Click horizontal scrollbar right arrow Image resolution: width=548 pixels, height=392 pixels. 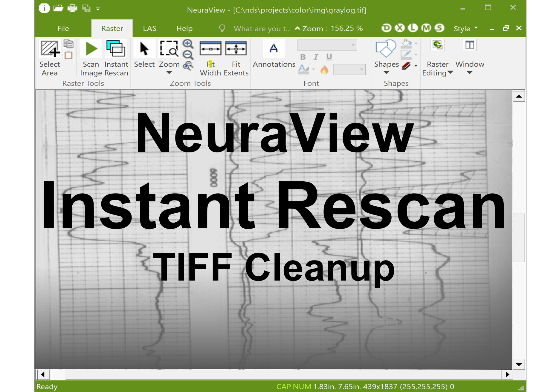click(x=507, y=374)
